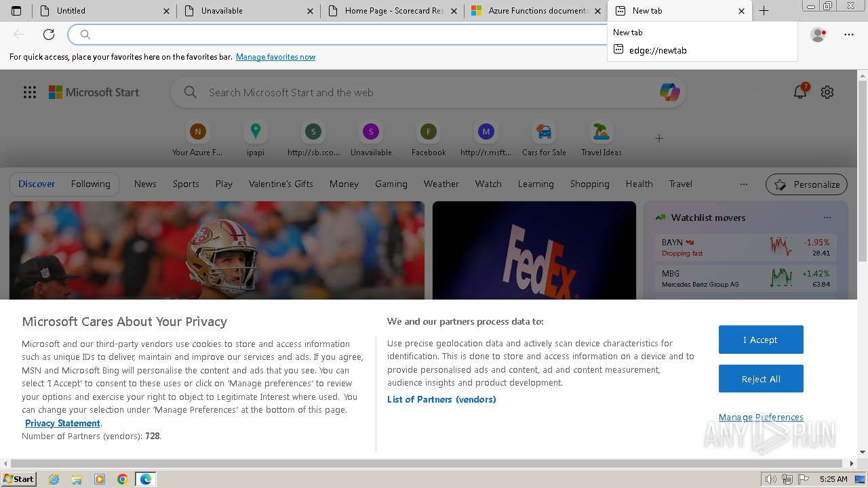Open the Learning category
868x488 pixels.
[x=536, y=184]
